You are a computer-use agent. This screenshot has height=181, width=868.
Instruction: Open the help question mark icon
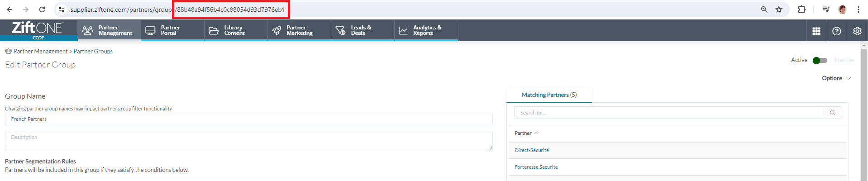tap(837, 31)
